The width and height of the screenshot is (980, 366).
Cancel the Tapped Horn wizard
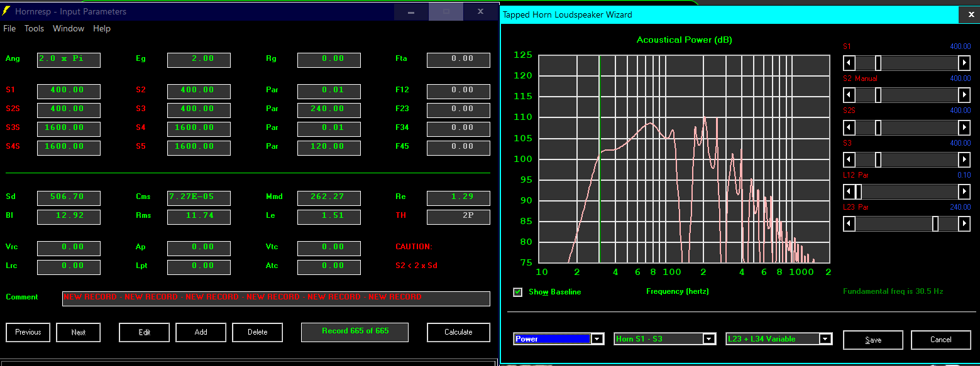pyautogui.click(x=941, y=340)
